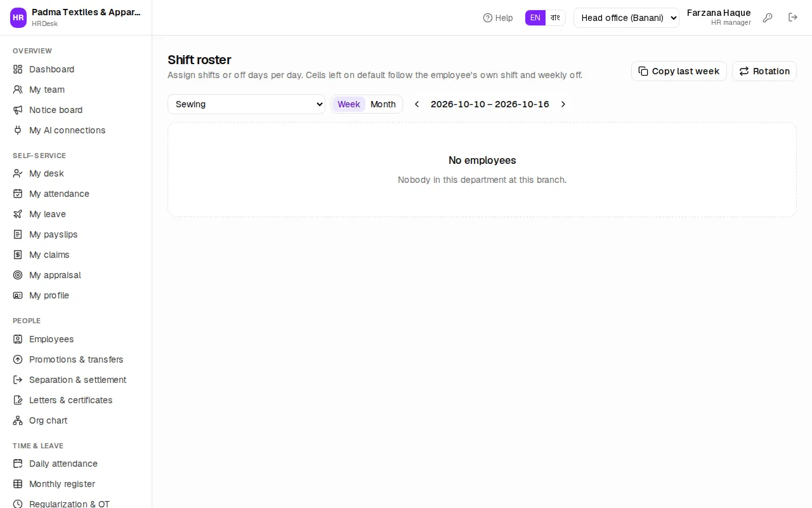
Task: Click the Rotation button
Action: tap(764, 71)
